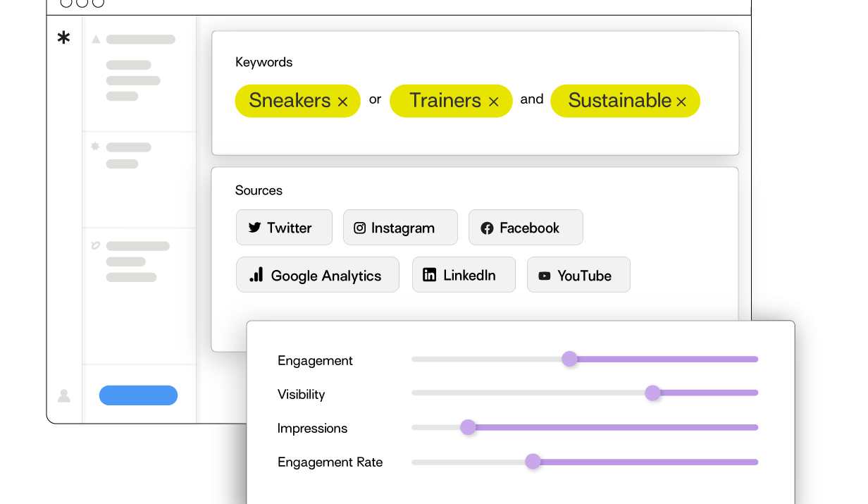The width and height of the screenshot is (868, 504).
Task: Remove the Sneakers keyword tag
Action: click(343, 102)
